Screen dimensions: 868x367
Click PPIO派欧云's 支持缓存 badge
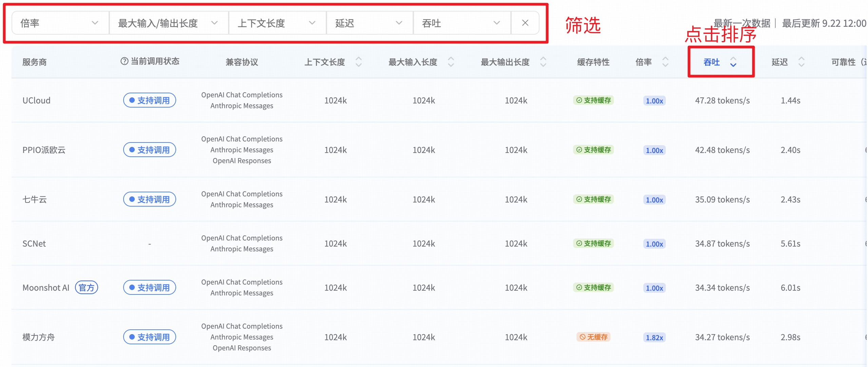[x=593, y=150]
